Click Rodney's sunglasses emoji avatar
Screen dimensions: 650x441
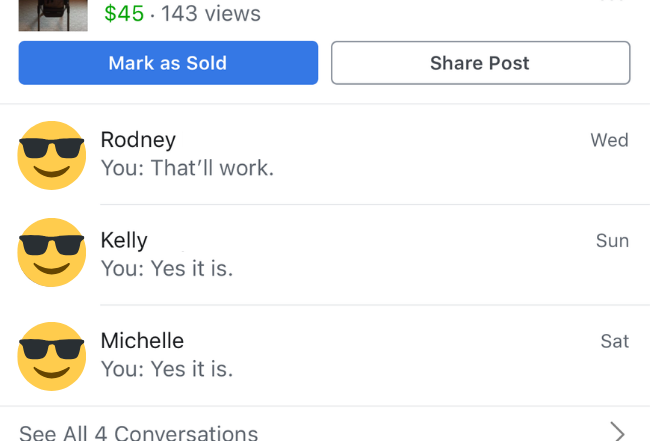(52, 155)
